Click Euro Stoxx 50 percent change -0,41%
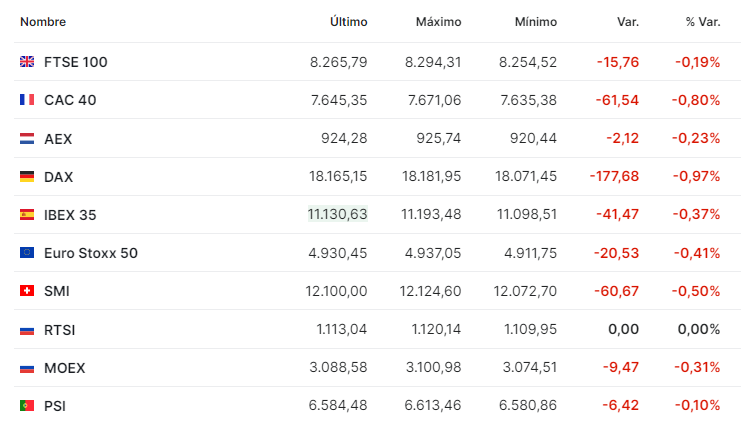 tap(697, 253)
